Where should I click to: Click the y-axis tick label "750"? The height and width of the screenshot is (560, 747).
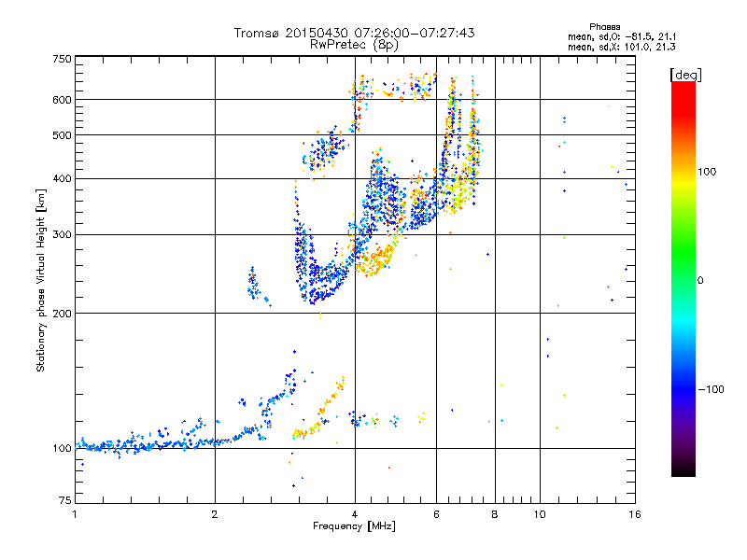pos(63,59)
